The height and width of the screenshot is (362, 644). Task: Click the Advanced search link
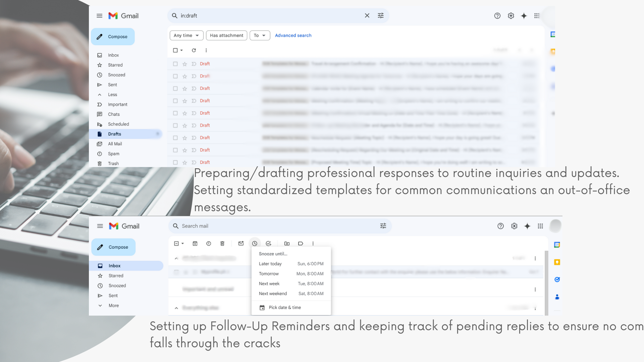point(293,36)
